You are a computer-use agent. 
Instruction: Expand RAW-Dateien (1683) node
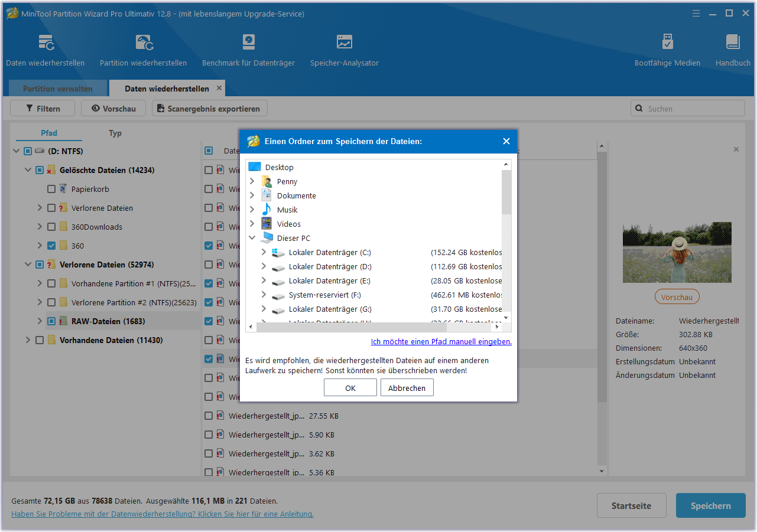[x=40, y=321]
